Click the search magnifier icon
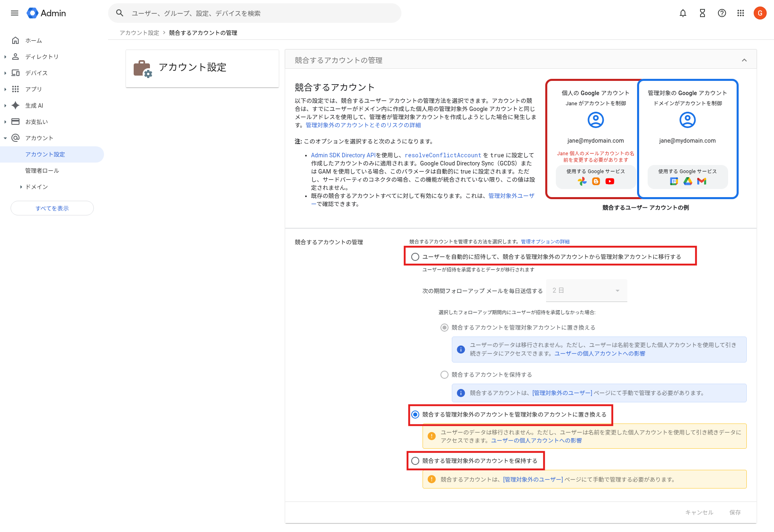This screenshot has width=774, height=532. [119, 13]
